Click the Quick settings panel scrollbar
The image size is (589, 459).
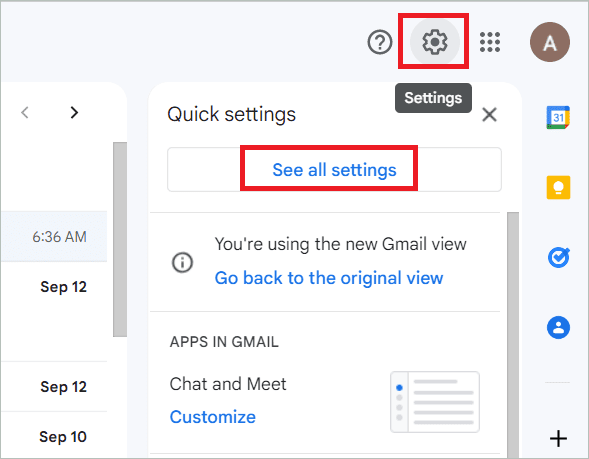pyautogui.click(x=513, y=334)
